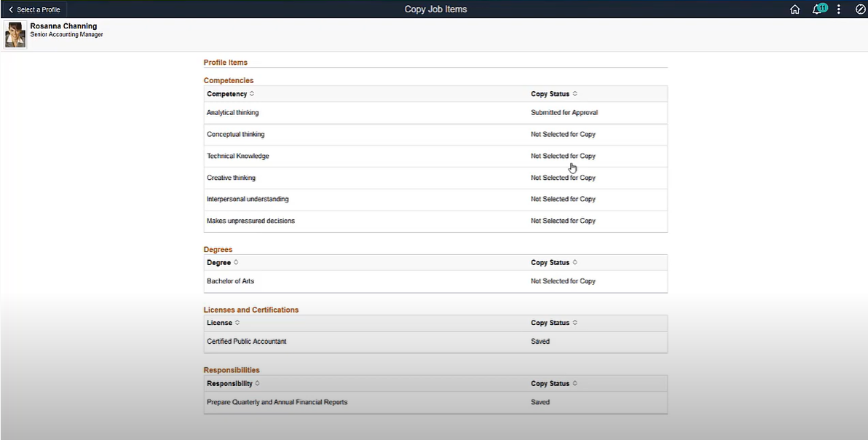Select the Technical Knowledge competency row

pos(435,156)
